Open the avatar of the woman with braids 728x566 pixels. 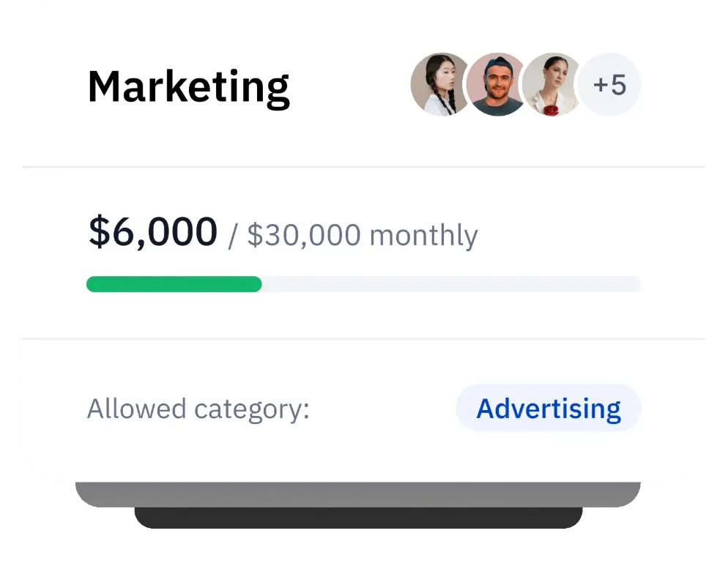[x=439, y=84]
